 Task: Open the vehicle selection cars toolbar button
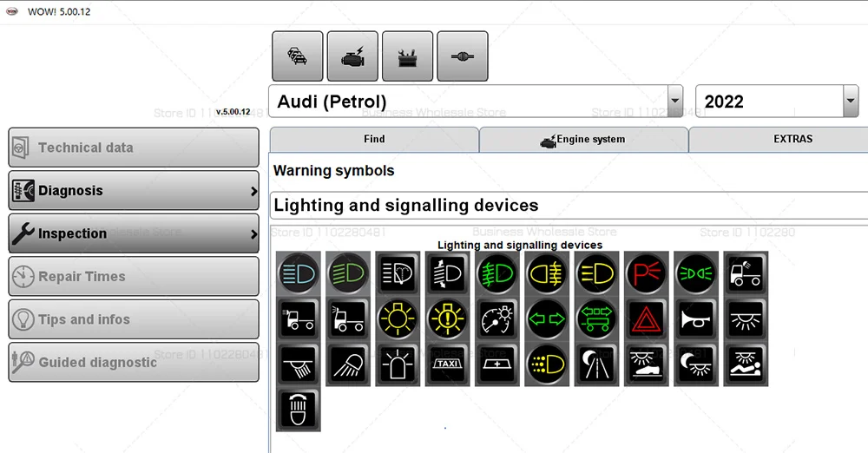point(297,56)
